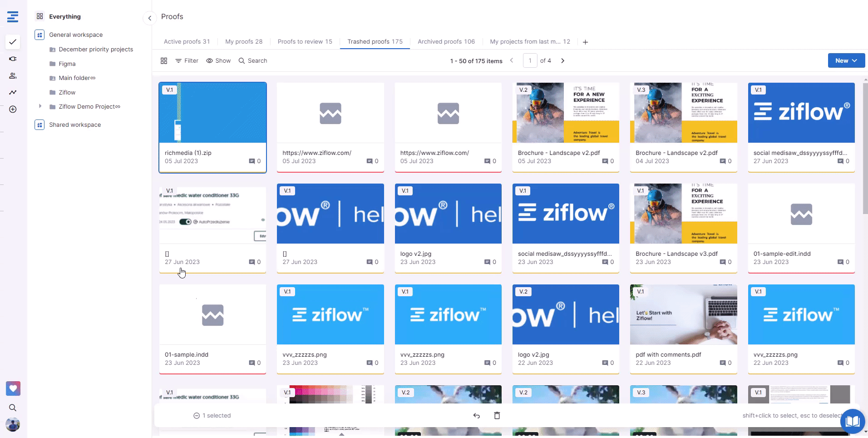868x438 pixels.
Task: Select the richmedia (1).zip proof thumbnail
Action: coord(212,113)
